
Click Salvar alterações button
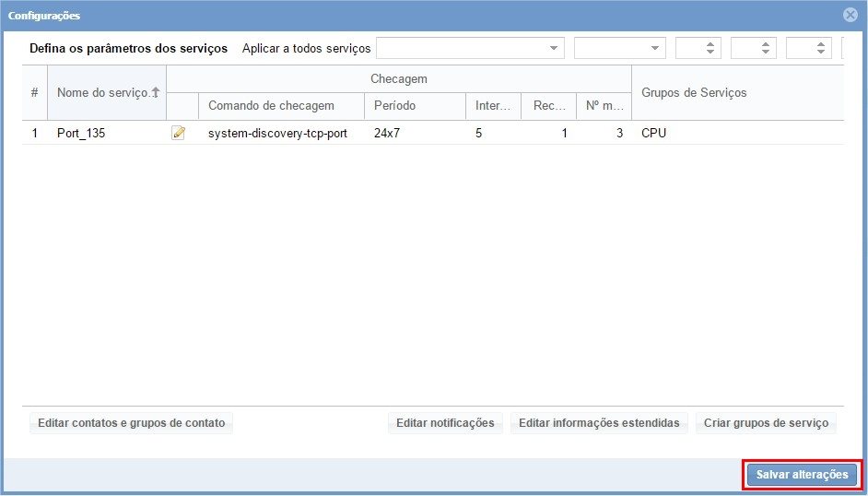802,475
